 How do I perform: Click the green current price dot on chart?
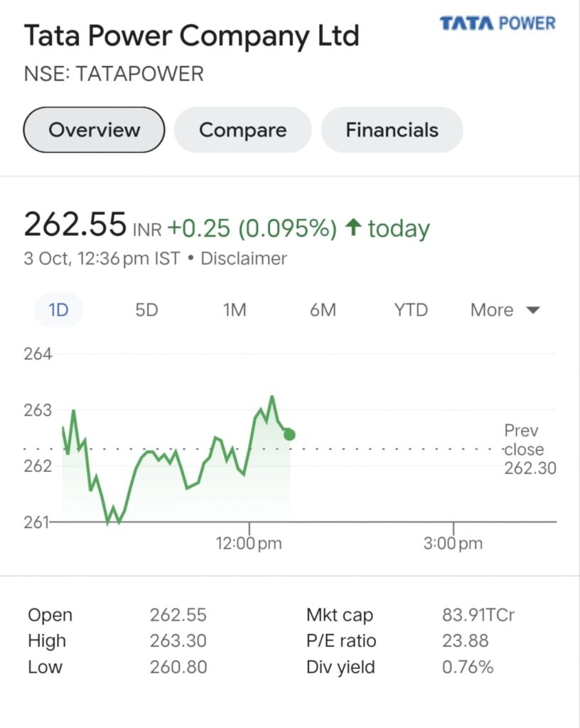point(289,434)
